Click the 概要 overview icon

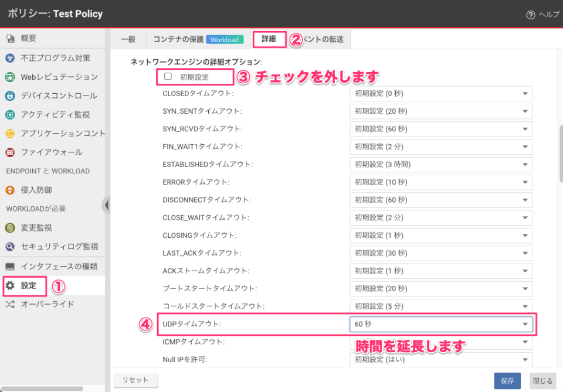tap(10, 38)
